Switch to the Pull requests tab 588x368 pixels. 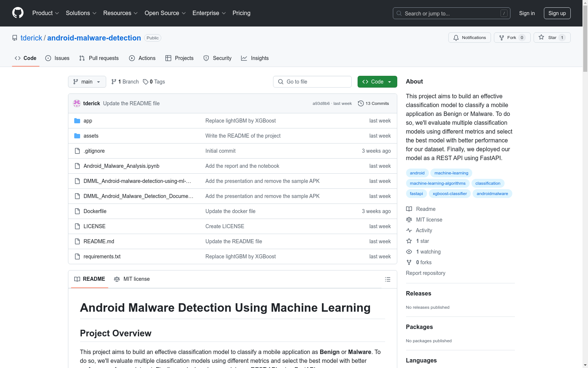[x=98, y=58]
